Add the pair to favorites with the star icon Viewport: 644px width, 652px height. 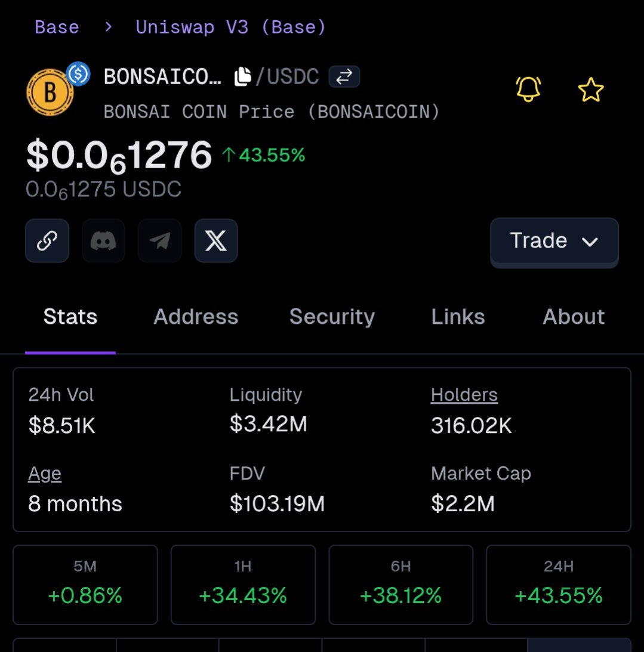(591, 90)
